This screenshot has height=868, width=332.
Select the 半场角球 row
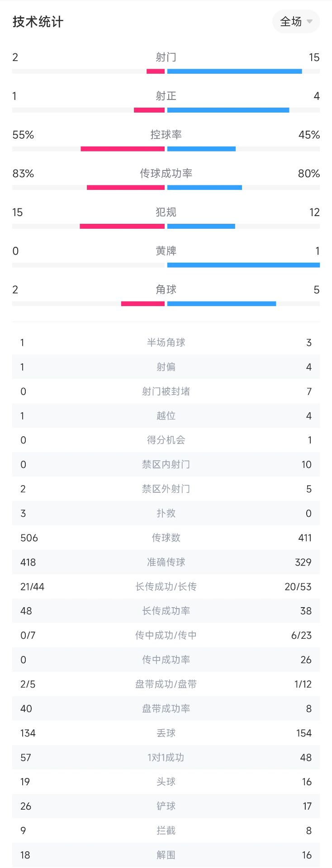coord(166,343)
